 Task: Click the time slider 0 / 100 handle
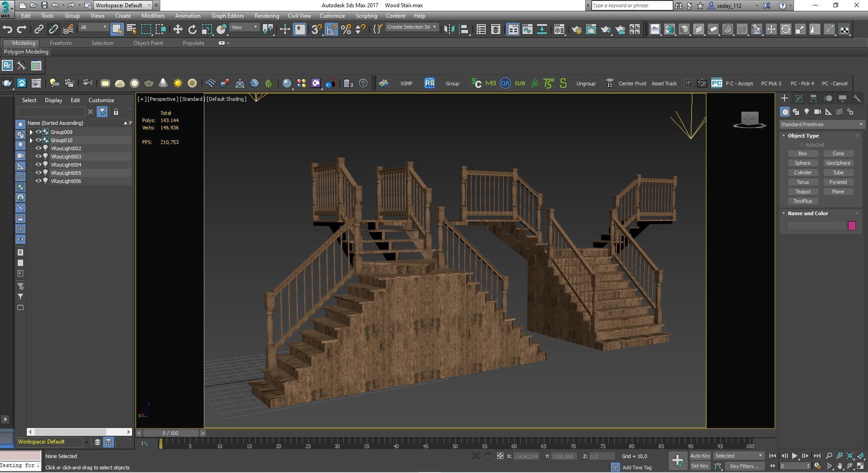coord(170,433)
